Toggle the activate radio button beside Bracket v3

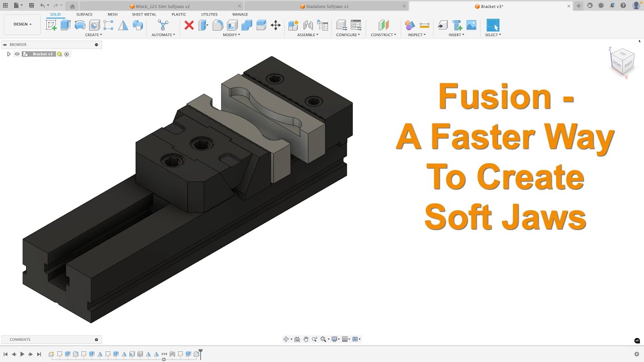coord(66,54)
